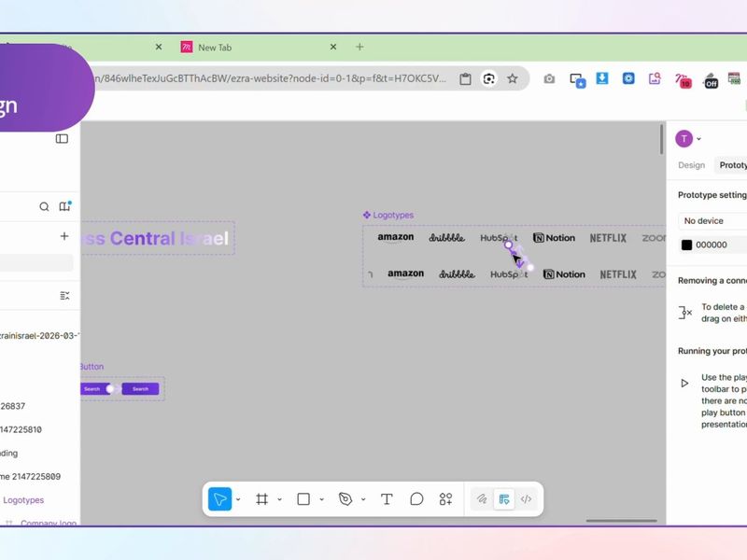This screenshot has height=560, width=747.
Task: Click the play icon in the Prototype panel
Action: (684, 383)
